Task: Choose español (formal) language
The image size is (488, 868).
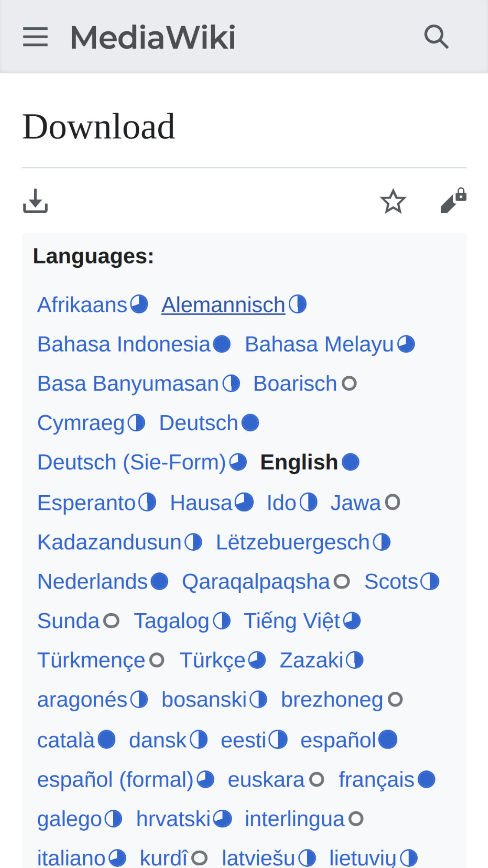Action: point(115,779)
